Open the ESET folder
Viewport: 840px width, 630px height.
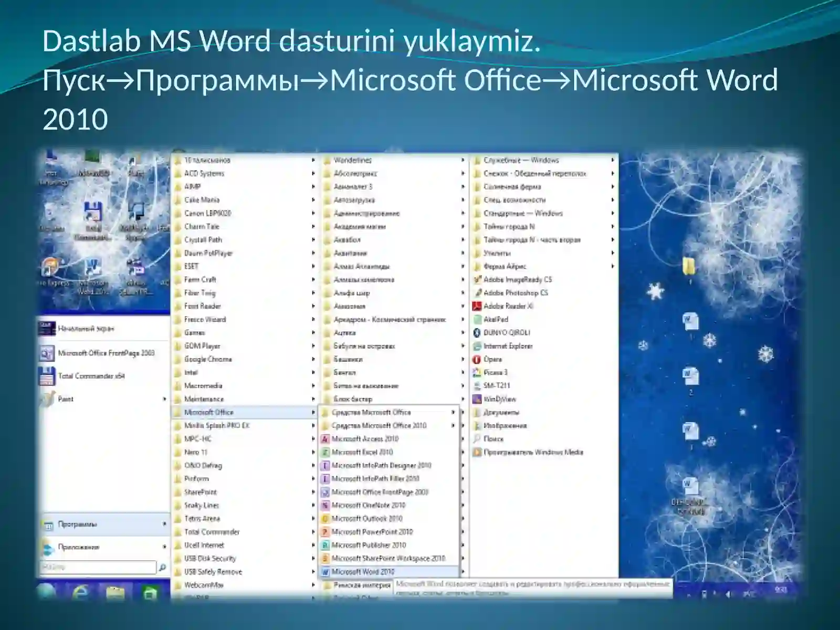pos(245,266)
